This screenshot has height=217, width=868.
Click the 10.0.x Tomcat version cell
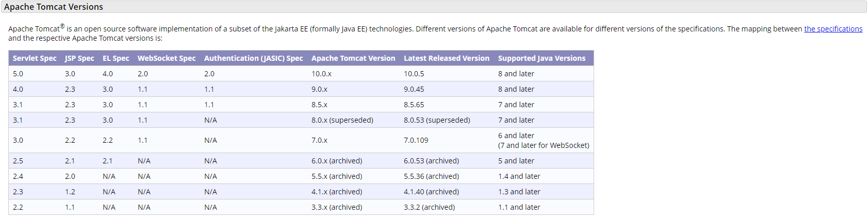[321, 74]
